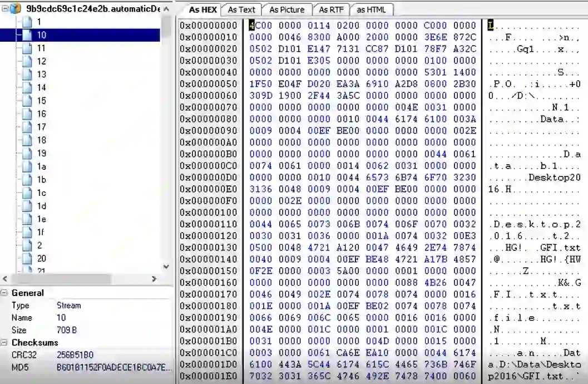Collapse the General properties section
This screenshot has height=384, width=588.
[4, 293]
